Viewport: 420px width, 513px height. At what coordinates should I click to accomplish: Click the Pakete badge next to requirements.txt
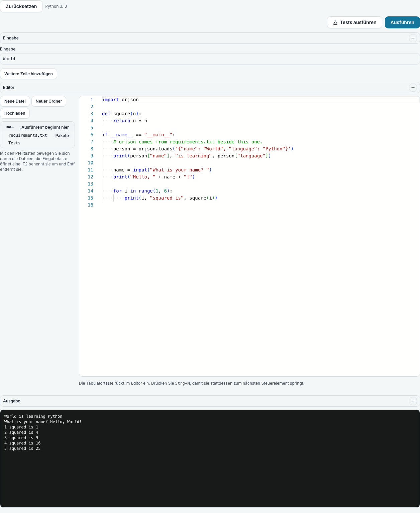tap(62, 136)
